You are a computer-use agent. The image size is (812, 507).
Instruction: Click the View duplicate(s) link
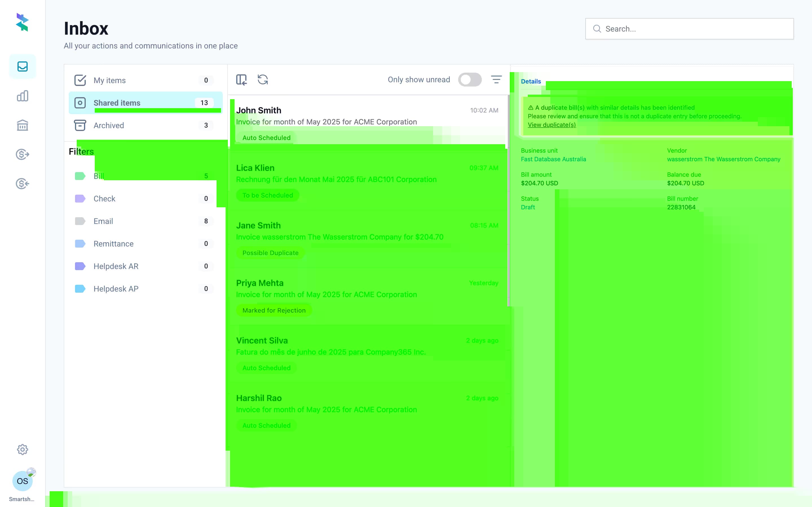(x=551, y=125)
